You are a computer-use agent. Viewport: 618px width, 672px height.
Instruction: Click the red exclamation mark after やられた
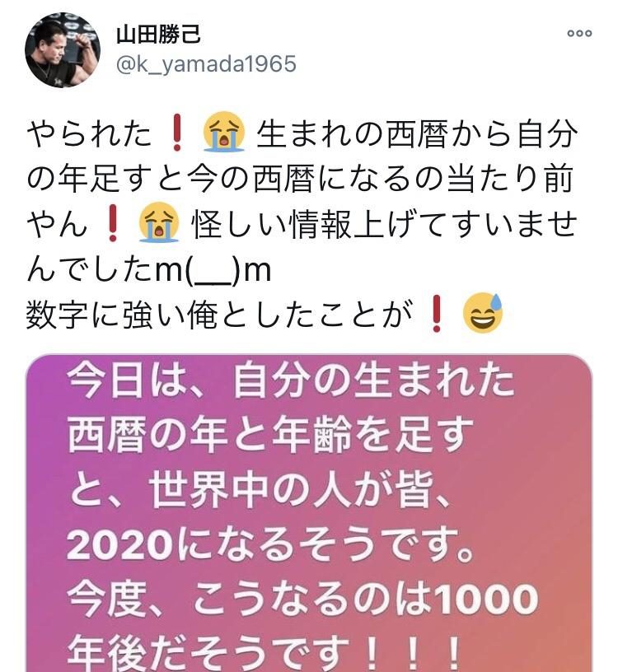point(177,133)
